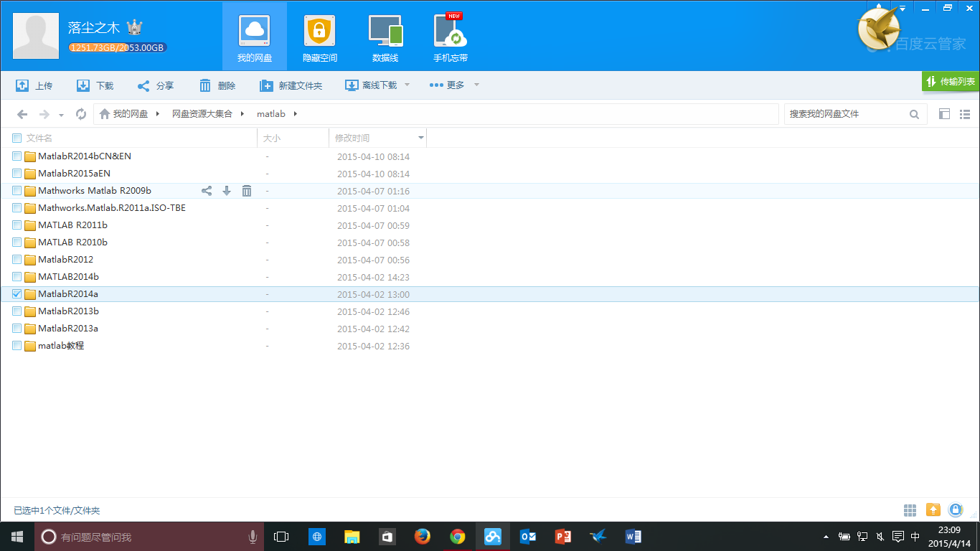Click the search magnifier icon
Screen dimensions: 980x551
914,114
